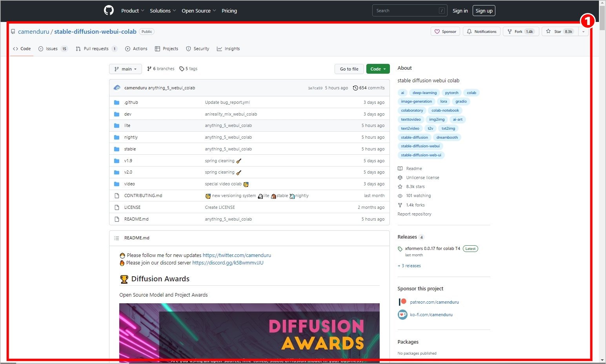Open patreon.com/camenduru sponsor link
The height and width of the screenshot is (364, 606).
tap(434, 302)
